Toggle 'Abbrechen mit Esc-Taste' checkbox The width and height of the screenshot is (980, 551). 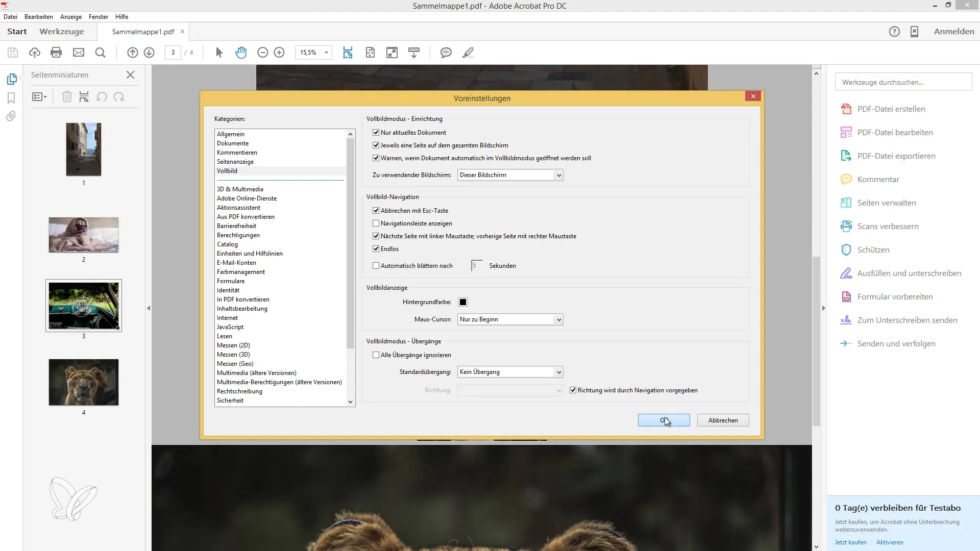376,211
